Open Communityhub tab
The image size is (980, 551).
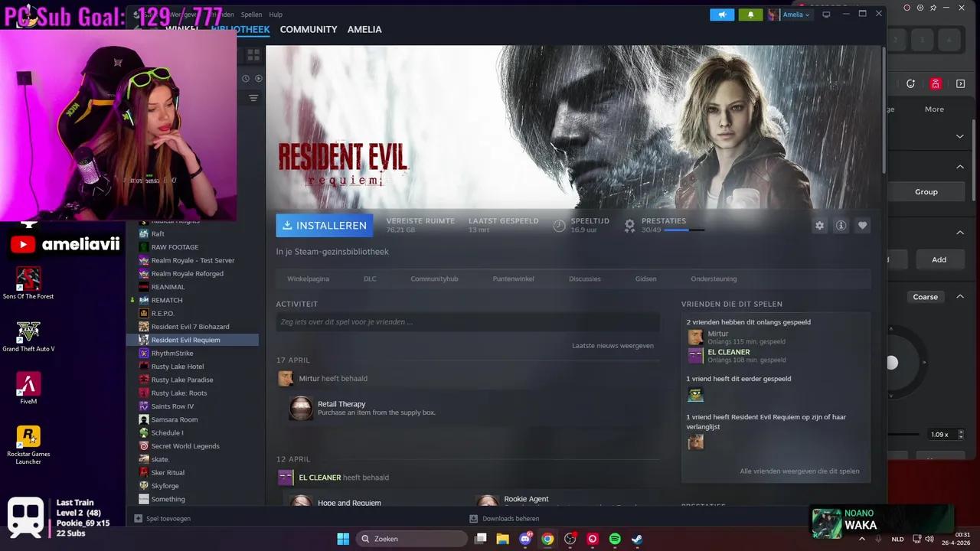pyautogui.click(x=434, y=279)
